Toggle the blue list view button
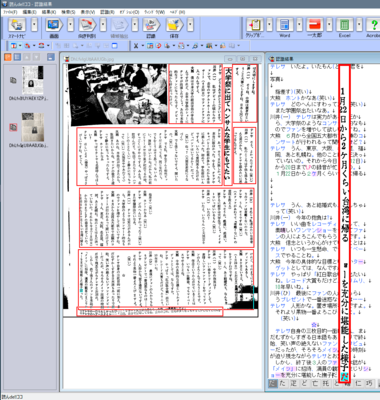This screenshot has width=380, height=400. [x=17, y=57]
